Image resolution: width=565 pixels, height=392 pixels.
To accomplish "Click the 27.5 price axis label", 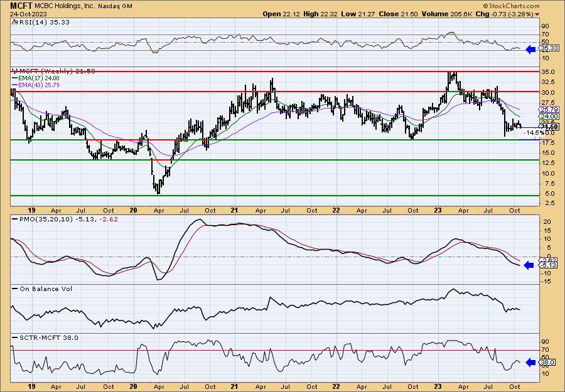I will pos(547,103).
